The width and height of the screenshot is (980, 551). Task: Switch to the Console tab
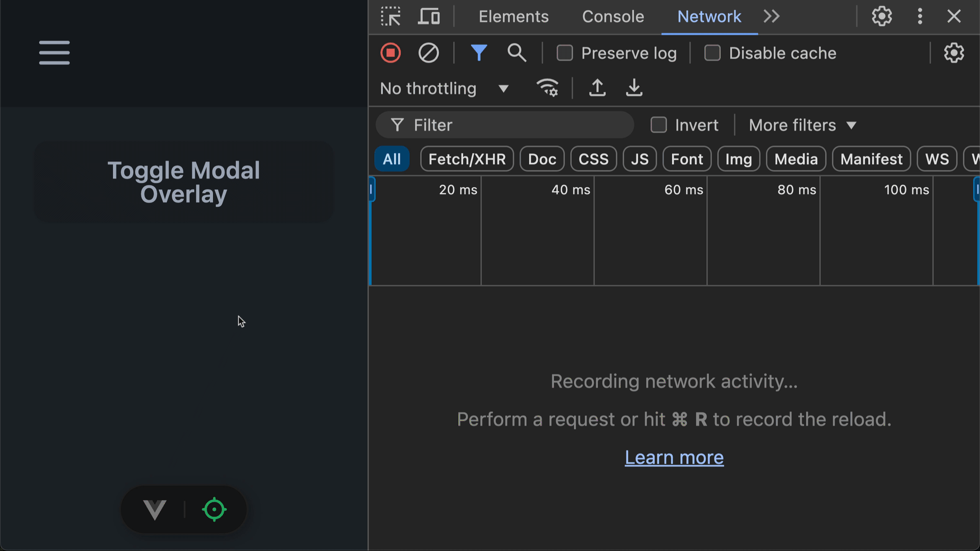coord(613,16)
